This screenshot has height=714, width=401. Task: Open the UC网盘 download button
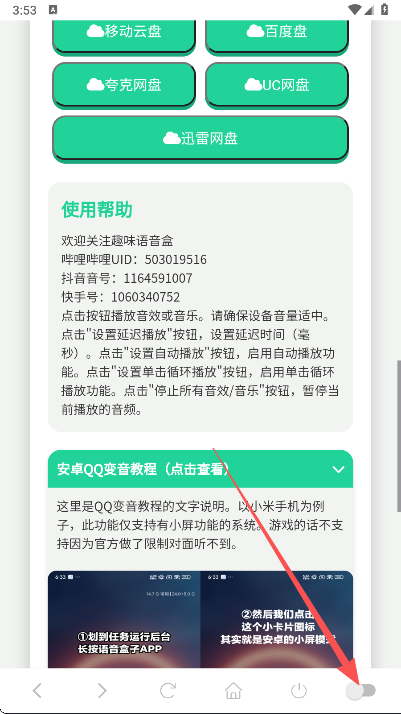[277, 85]
